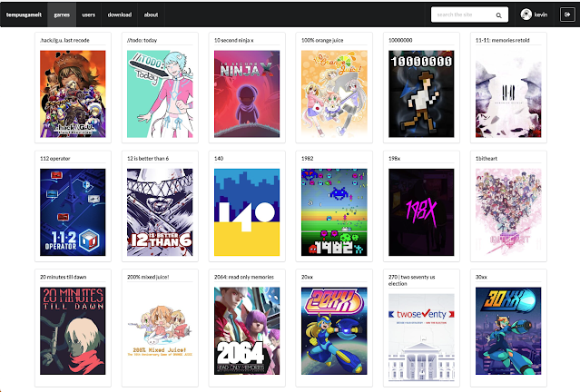
Task: Click the '//todo: today' title
Action: click(142, 40)
